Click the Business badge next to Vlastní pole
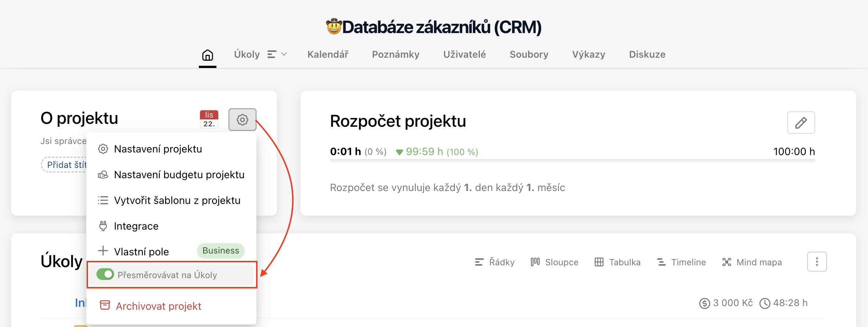Image resolution: width=868 pixels, height=327 pixels. (x=221, y=251)
